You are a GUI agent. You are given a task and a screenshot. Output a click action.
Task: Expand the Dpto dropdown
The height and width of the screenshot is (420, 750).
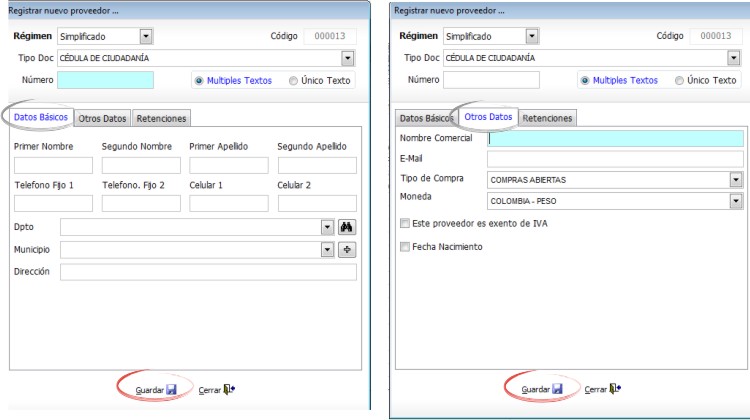click(x=327, y=227)
